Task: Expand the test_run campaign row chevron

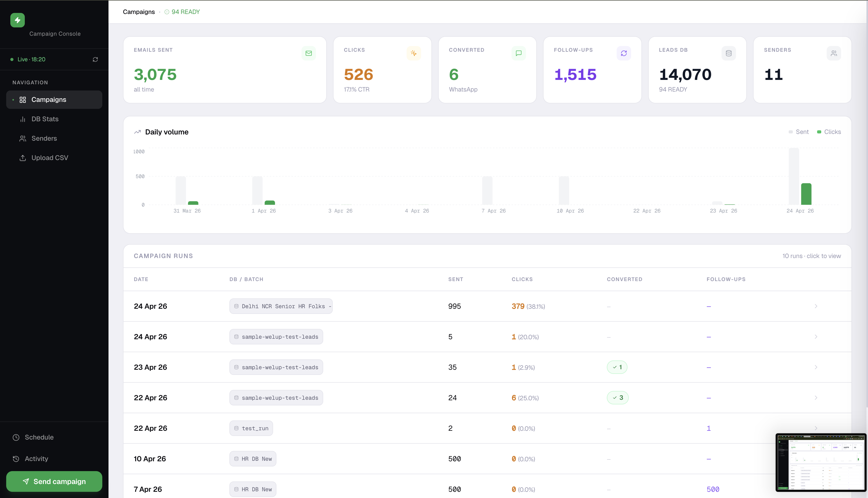Action: (x=816, y=428)
